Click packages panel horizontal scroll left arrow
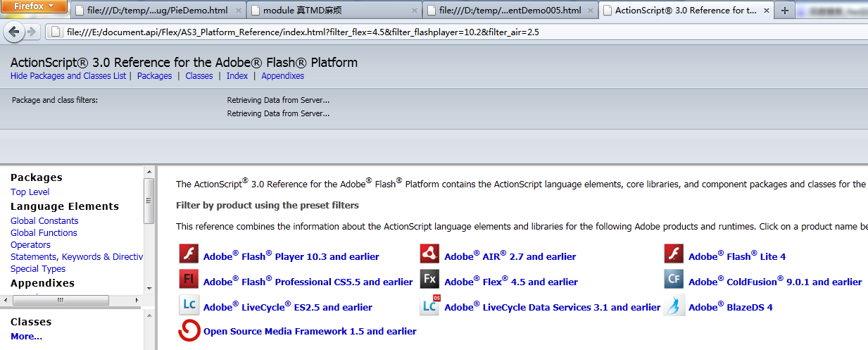Image resolution: width=868 pixels, height=350 pixels. tap(6, 300)
